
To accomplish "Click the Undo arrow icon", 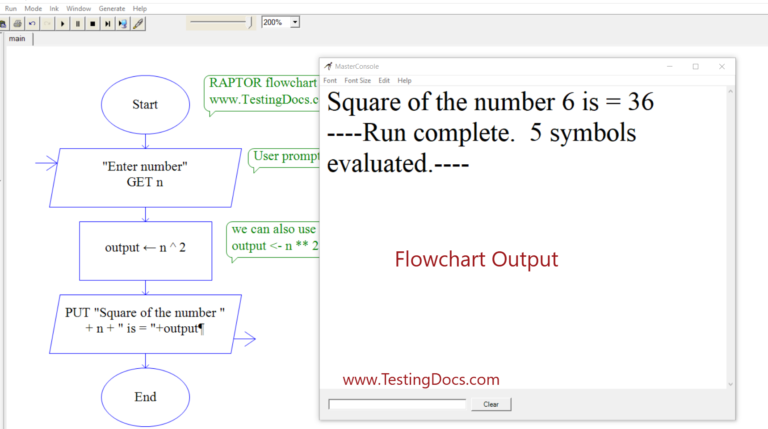I will pyautogui.click(x=32, y=22).
